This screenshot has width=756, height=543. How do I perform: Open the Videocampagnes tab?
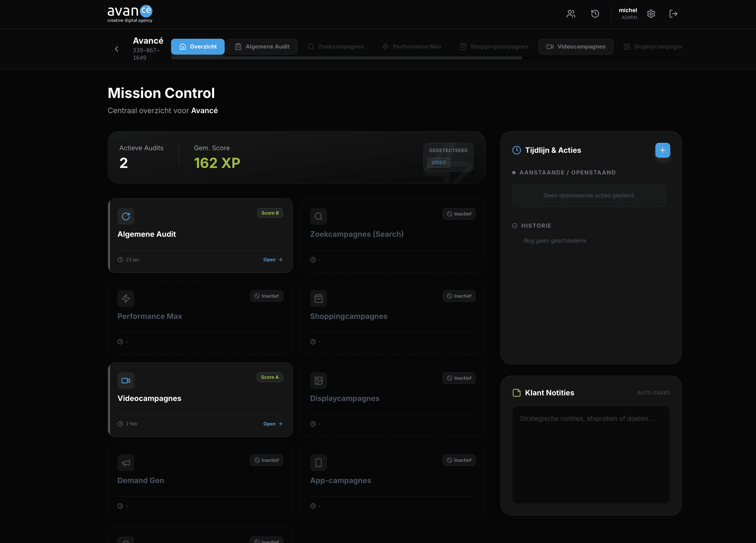576,47
